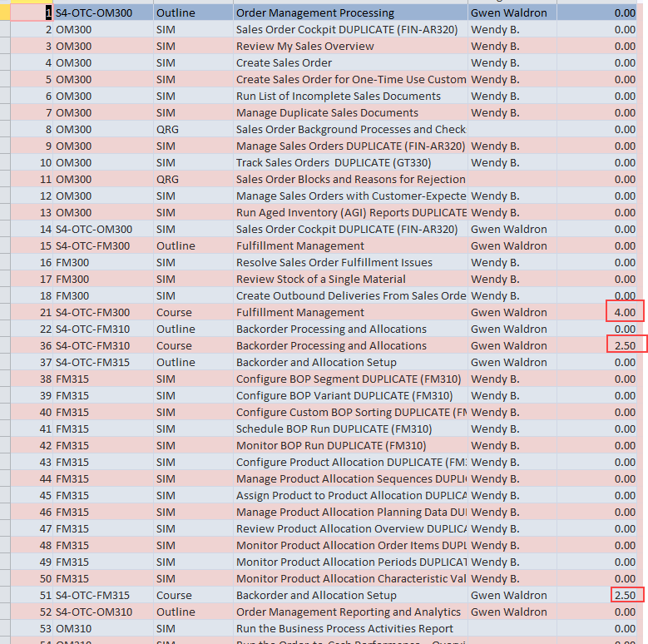Click 'Resolve Sales Order Fulfillment Issues' cell
The height and width of the screenshot is (644, 648).
[350, 262]
